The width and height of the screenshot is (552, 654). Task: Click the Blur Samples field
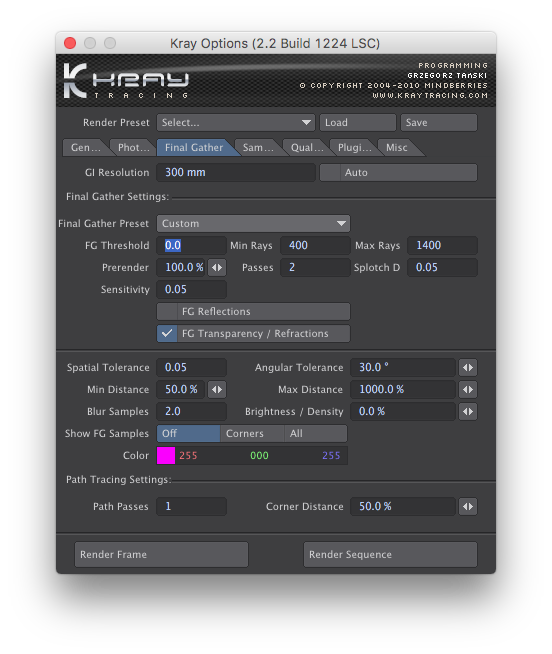pos(191,412)
